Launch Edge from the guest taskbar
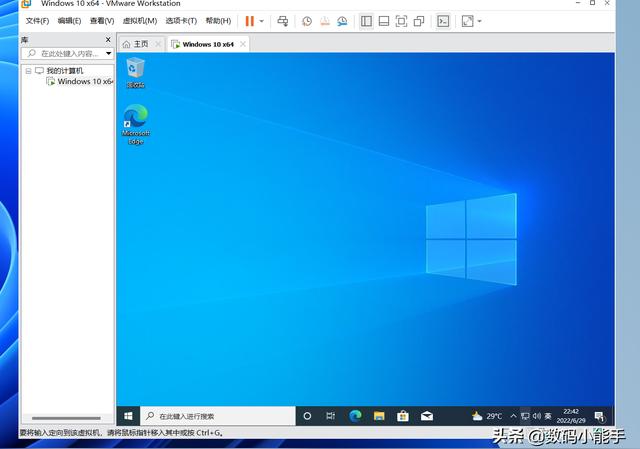640x449 pixels. 355,416
